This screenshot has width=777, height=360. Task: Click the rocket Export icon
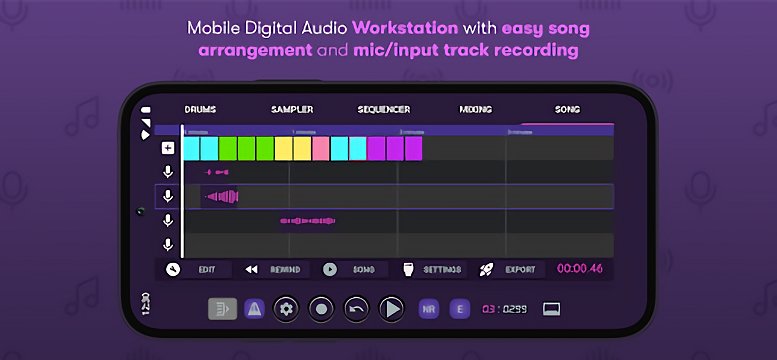(486, 270)
